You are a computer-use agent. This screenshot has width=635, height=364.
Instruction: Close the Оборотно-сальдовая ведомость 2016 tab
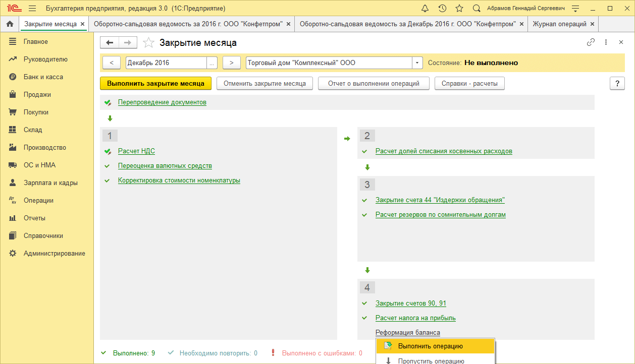[x=288, y=24]
